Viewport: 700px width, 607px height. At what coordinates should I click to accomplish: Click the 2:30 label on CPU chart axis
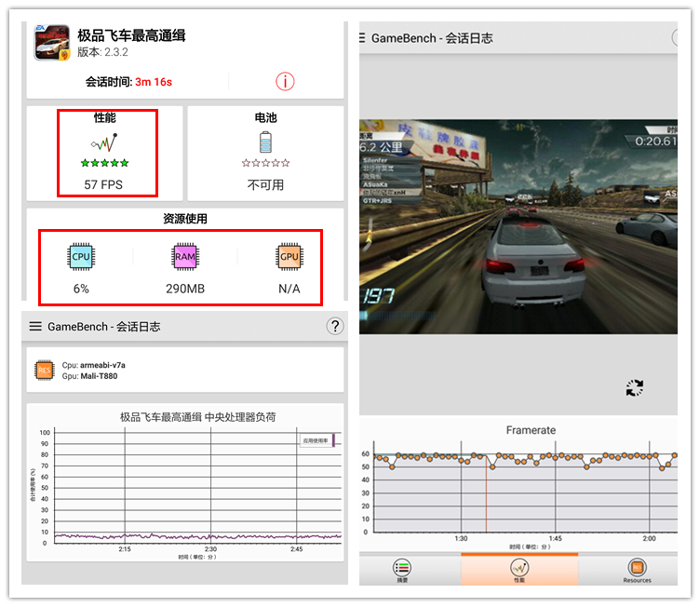tap(210, 549)
